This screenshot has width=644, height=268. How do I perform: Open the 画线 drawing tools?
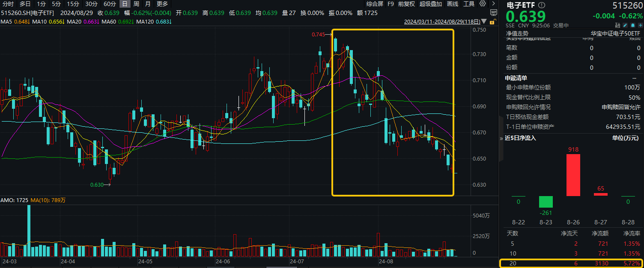pyautogui.click(x=453, y=4)
